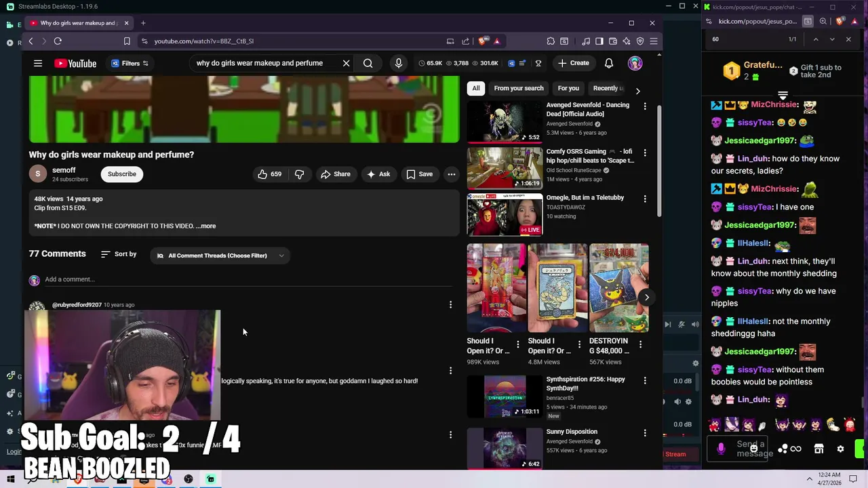The height and width of the screenshot is (488, 868).
Task: Click the share page icon in address bar
Action: point(465,41)
